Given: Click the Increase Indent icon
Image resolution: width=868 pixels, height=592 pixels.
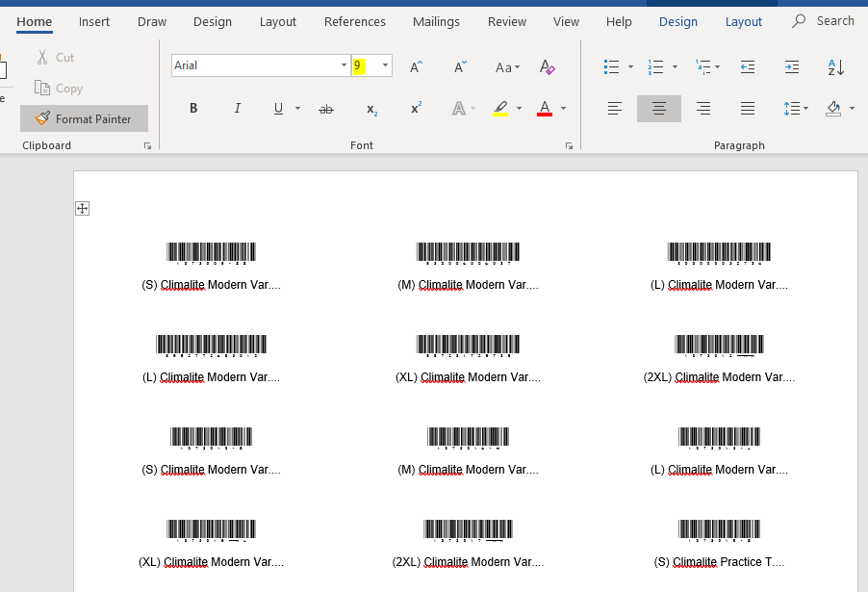Looking at the screenshot, I should (x=791, y=66).
